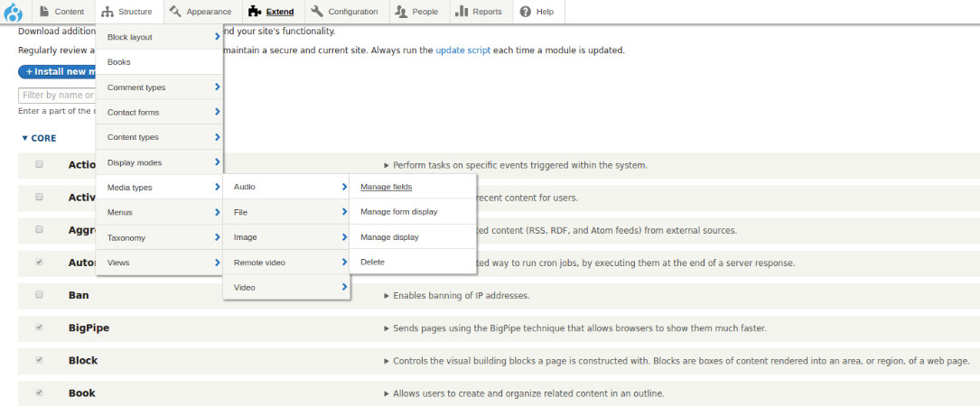Viewport: 980px width, 406px height.
Task: Choose File media type
Action: pos(286,212)
